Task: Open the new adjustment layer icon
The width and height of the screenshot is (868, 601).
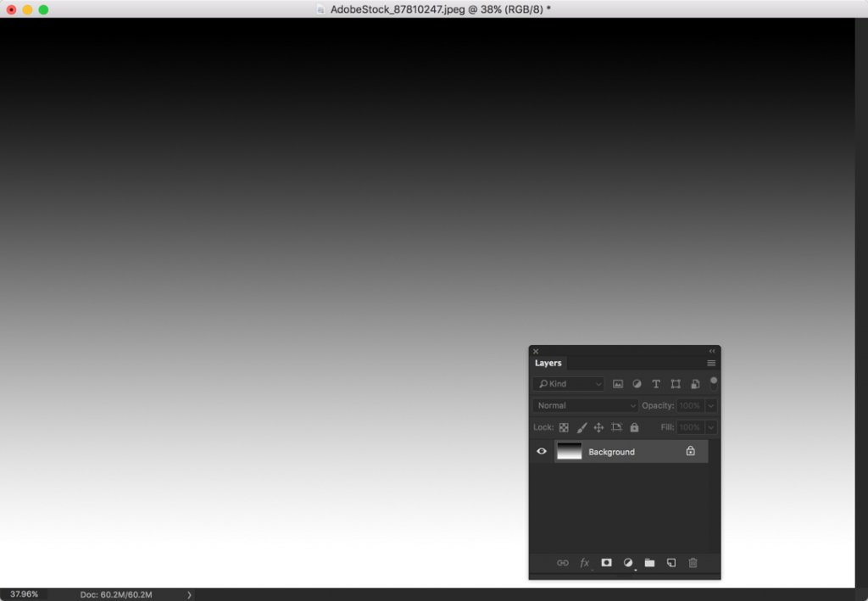Action: tap(628, 563)
